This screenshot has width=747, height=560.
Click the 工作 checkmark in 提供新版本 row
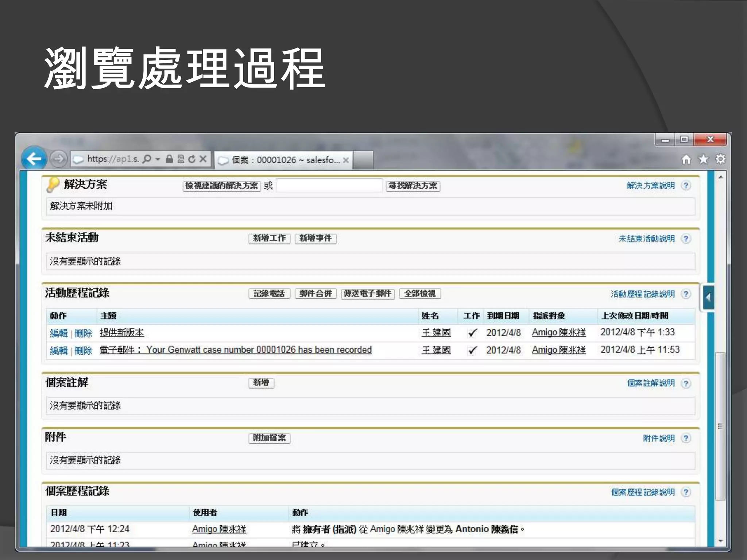coord(472,333)
